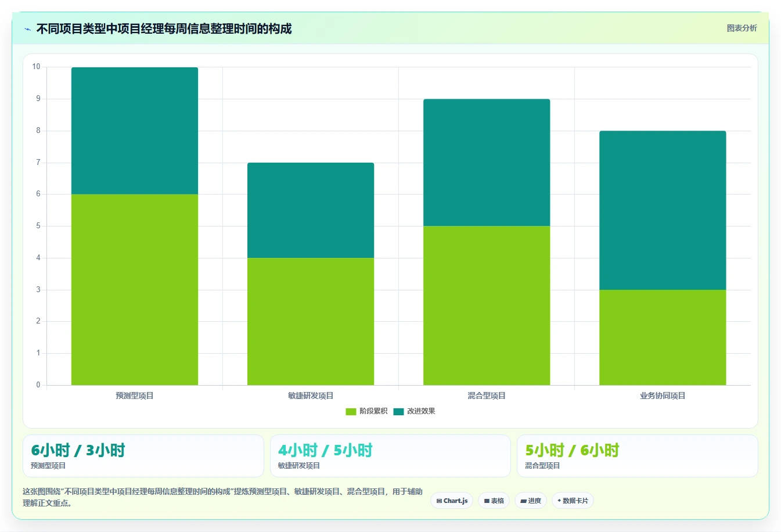Click the green 阶段累积 segment of the 敏捷研发项目 bar
The height and width of the screenshot is (532, 781).
point(311,321)
